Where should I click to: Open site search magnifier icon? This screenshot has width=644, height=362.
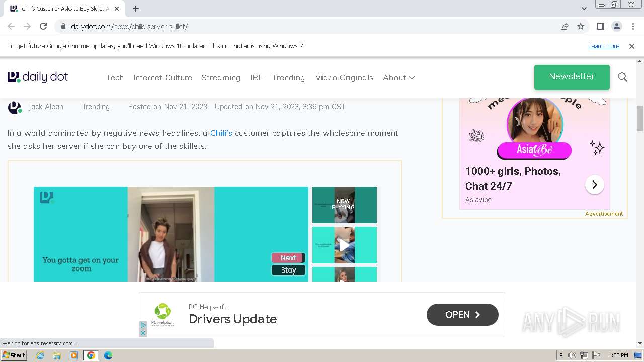point(623,77)
